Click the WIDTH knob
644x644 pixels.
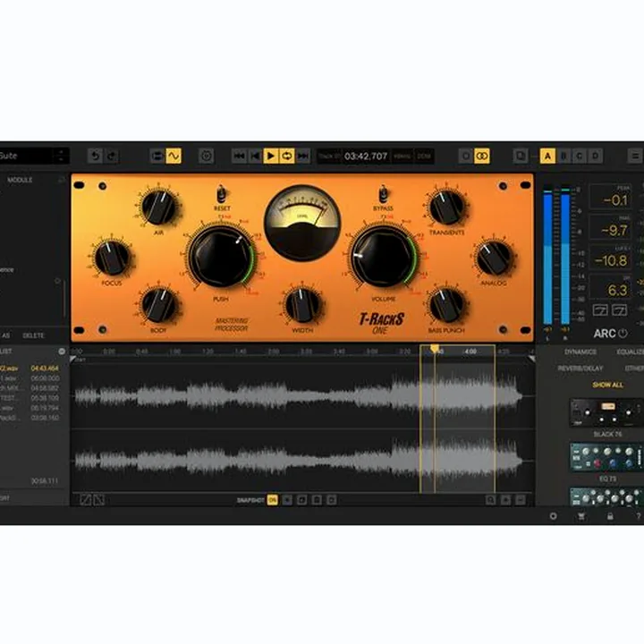pos(302,305)
